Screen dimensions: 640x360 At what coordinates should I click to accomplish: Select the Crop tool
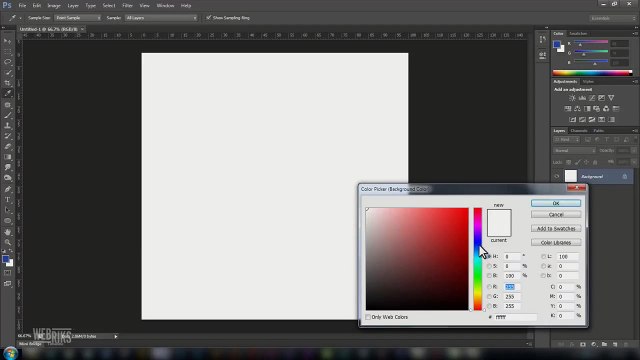7,83
